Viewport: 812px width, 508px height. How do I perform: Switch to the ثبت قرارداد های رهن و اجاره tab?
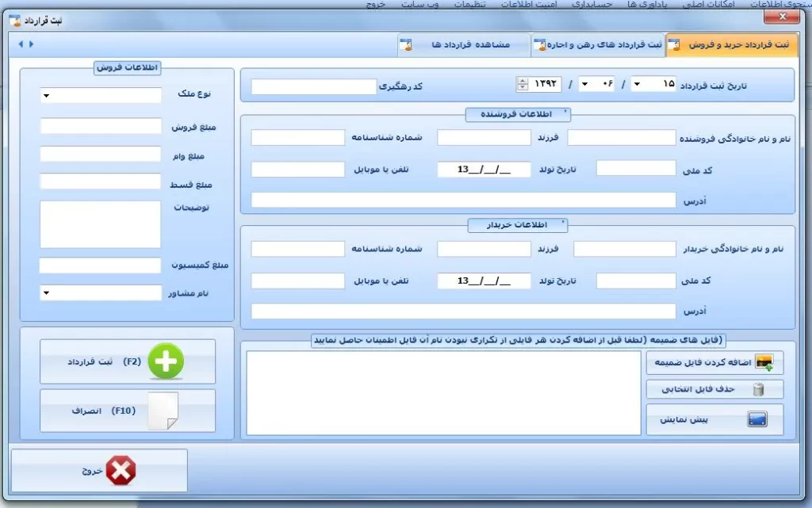coord(598,45)
